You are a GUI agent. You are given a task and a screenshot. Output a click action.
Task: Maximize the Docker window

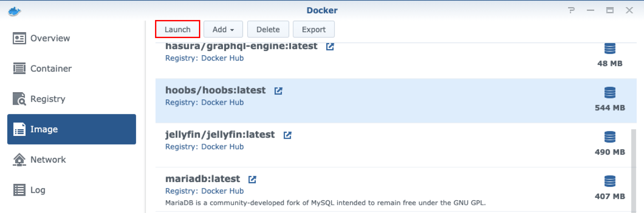610,10
